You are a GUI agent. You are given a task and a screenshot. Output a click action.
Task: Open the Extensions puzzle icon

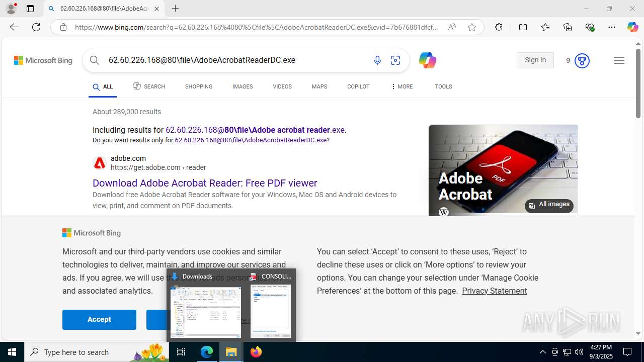(x=499, y=27)
